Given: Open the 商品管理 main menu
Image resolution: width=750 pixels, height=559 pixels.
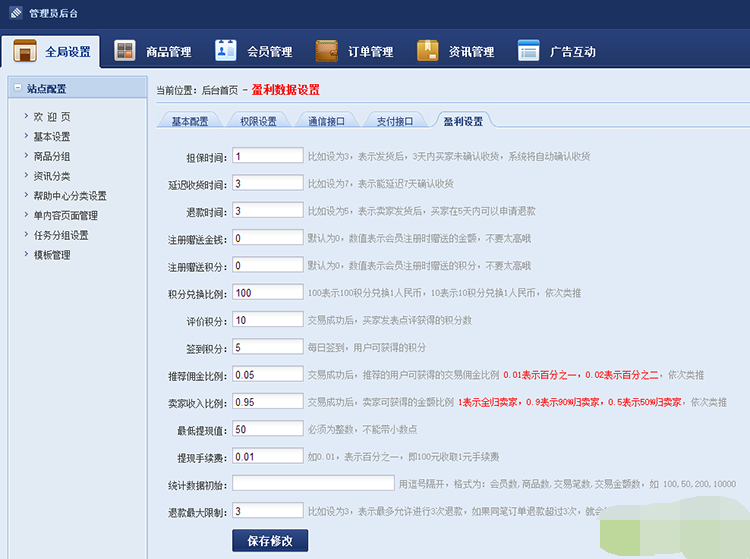Looking at the screenshot, I should [169, 52].
